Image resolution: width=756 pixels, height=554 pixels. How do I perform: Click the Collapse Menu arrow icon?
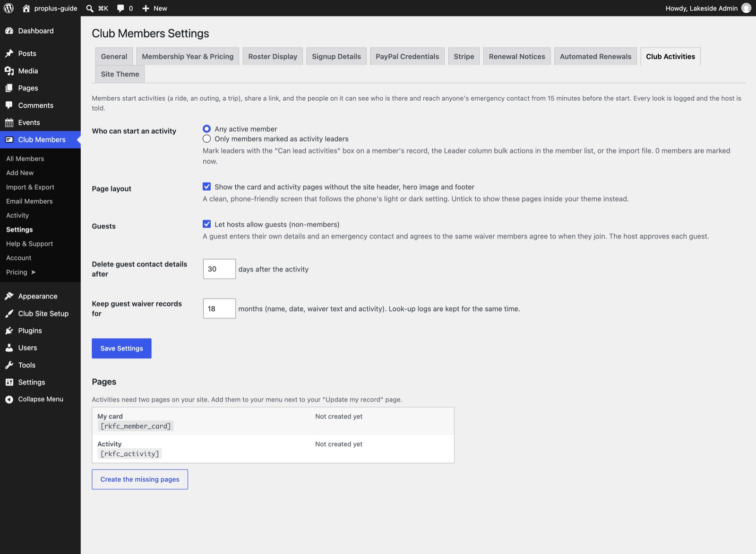(x=9, y=399)
